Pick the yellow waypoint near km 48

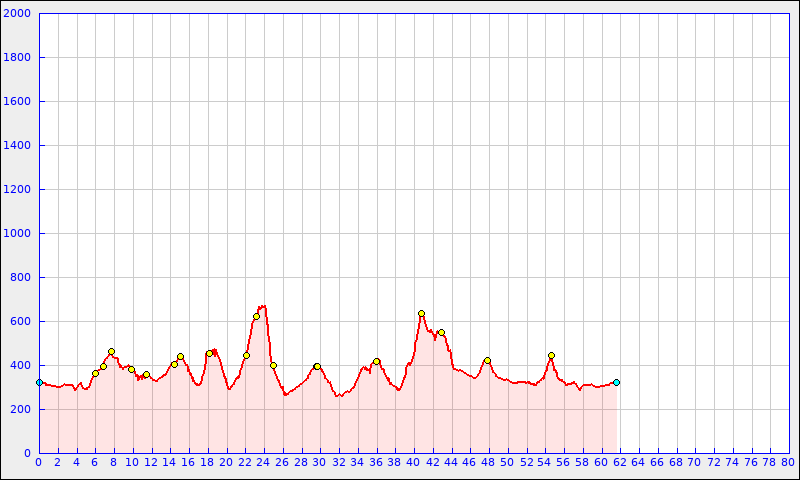coord(487,360)
